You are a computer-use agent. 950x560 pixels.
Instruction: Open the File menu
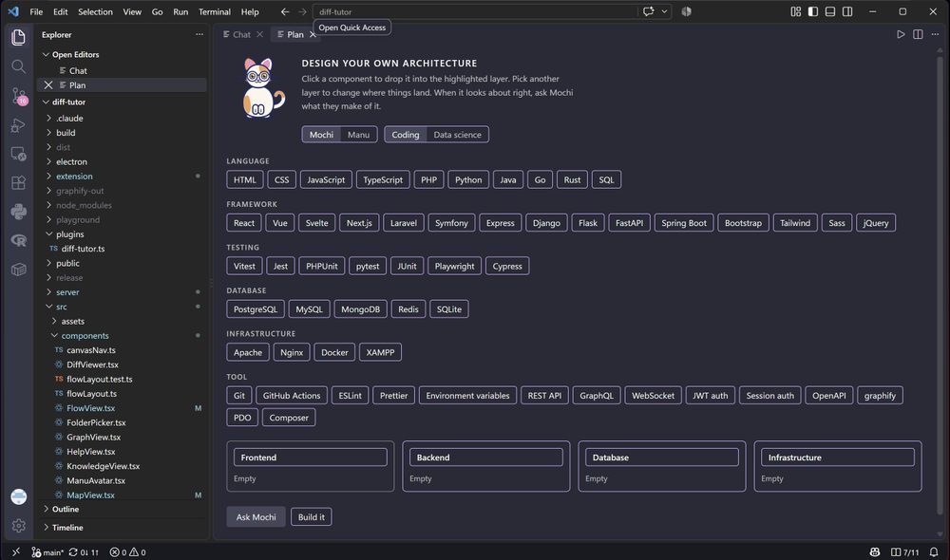[36, 11]
